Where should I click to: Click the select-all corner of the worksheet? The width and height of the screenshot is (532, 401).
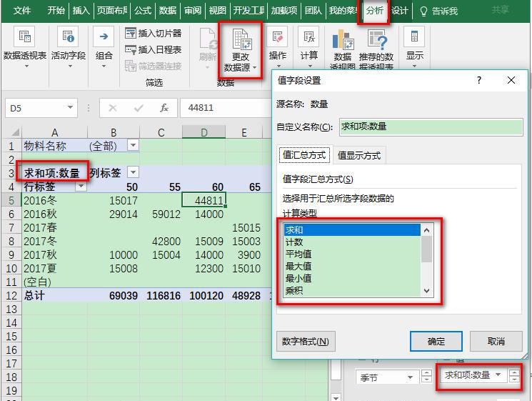(x=14, y=132)
